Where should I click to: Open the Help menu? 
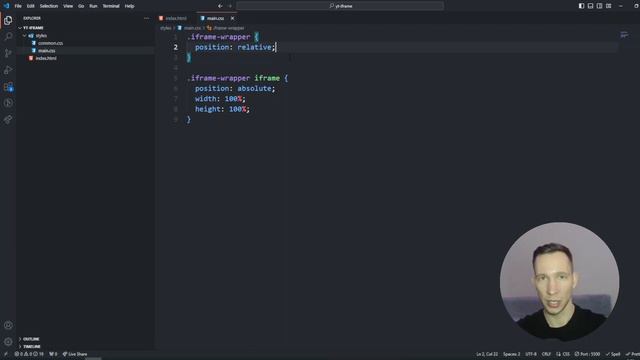(129, 6)
